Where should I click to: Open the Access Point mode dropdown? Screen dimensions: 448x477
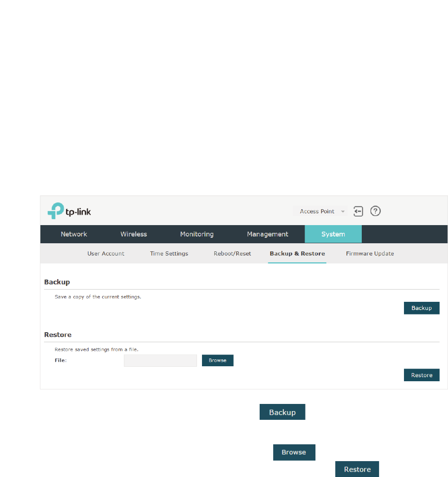[x=320, y=211]
